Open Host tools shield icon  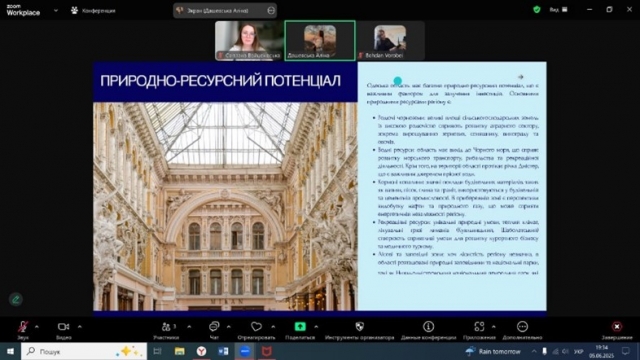tap(360, 327)
